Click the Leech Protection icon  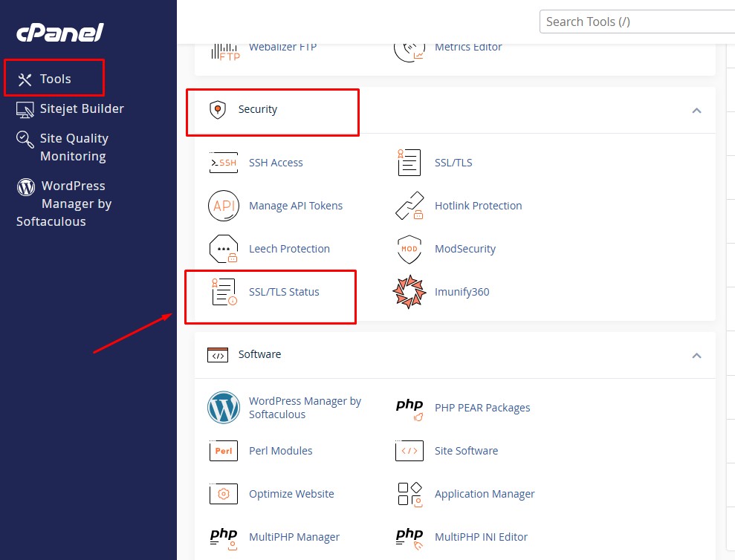224,249
